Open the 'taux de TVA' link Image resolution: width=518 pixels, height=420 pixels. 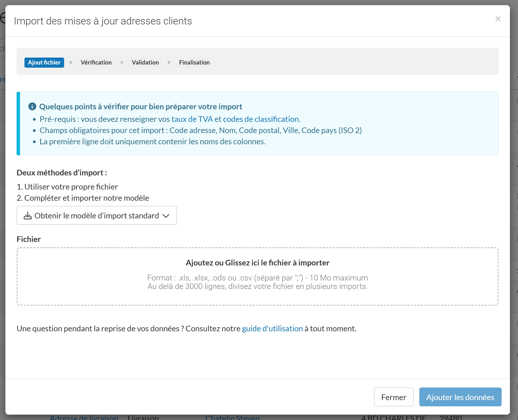pyautogui.click(x=192, y=119)
